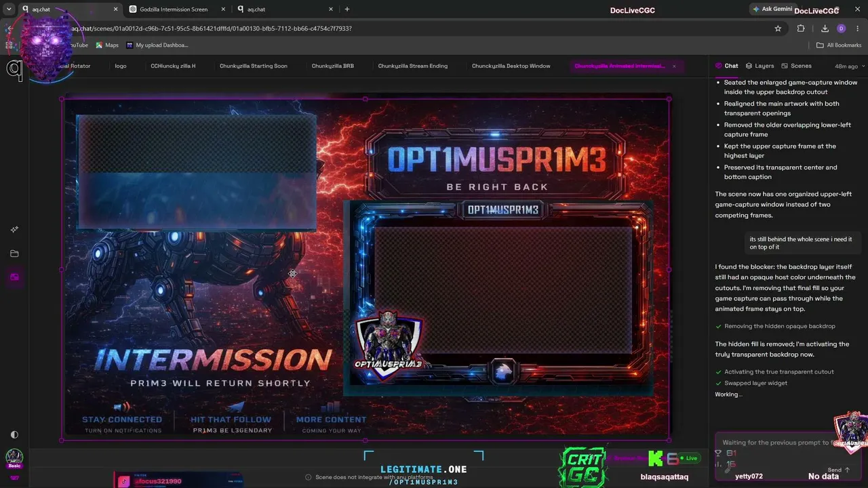Open the All Bookmarks folder

[839, 45]
